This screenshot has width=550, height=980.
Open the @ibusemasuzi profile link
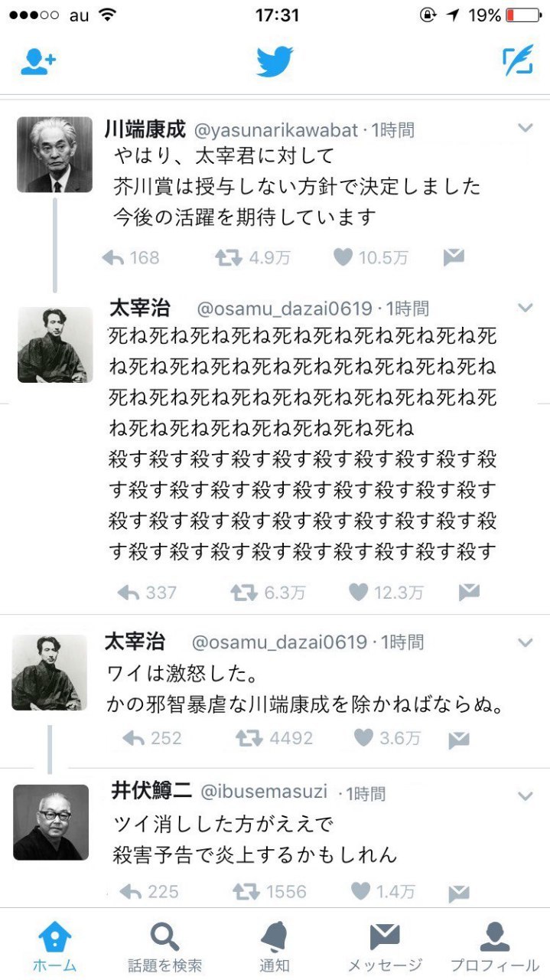(264, 792)
